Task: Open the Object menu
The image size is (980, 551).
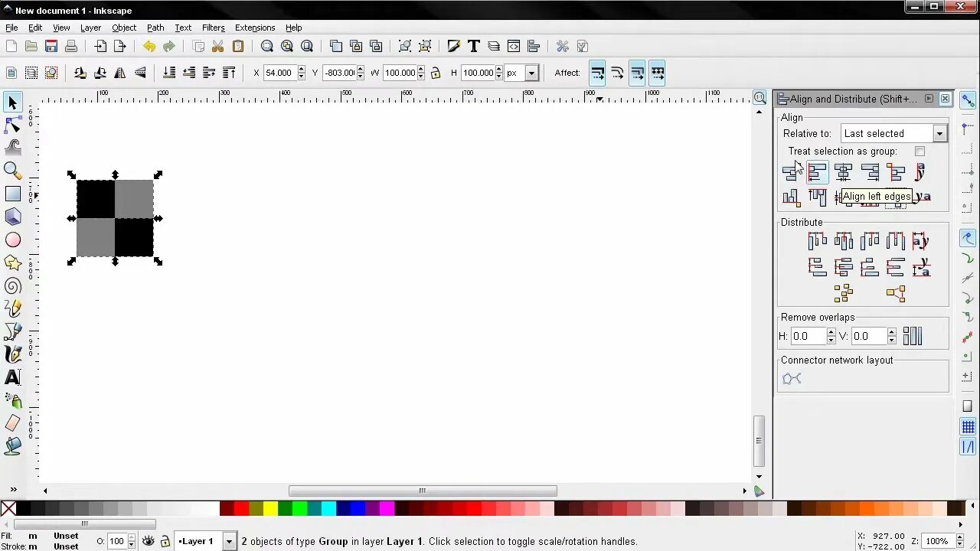Action: (124, 28)
